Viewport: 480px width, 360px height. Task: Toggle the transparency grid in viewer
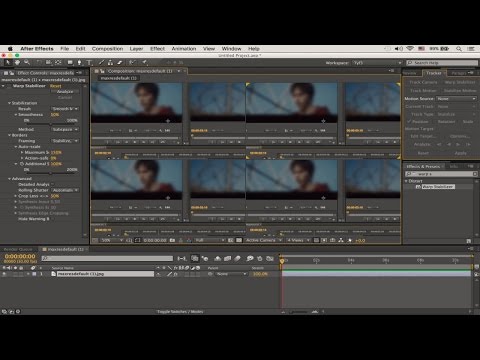click(x=239, y=240)
